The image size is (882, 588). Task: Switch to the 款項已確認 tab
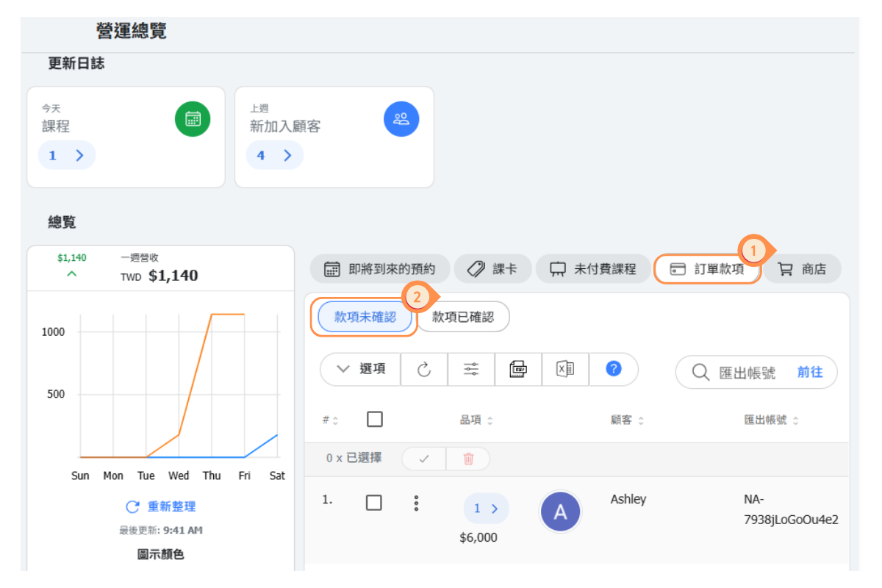click(x=462, y=317)
